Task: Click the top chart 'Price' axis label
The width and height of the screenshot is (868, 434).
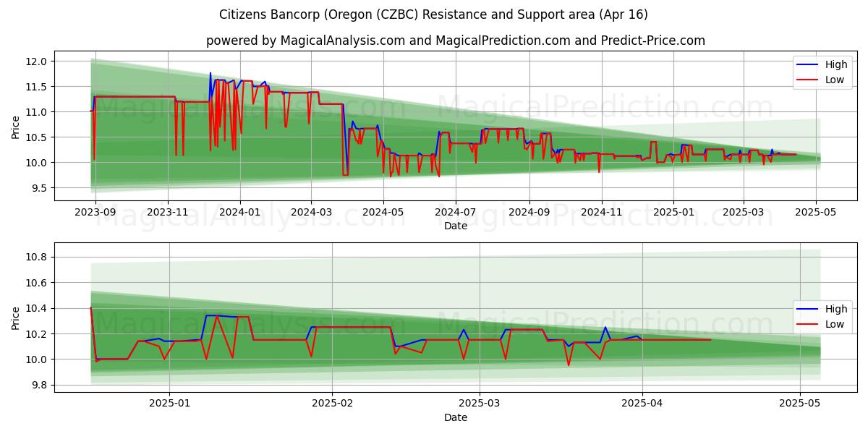Action: pos(16,126)
